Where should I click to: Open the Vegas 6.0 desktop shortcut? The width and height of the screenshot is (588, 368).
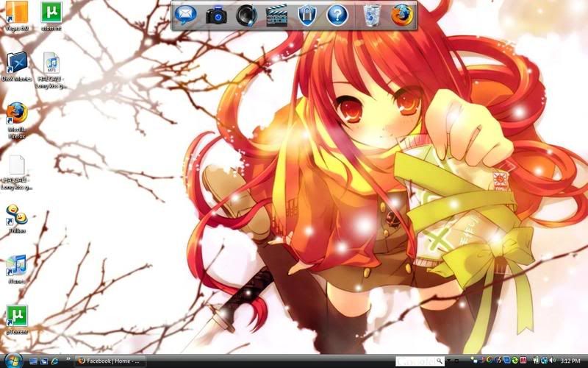click(x=16, y=13)
